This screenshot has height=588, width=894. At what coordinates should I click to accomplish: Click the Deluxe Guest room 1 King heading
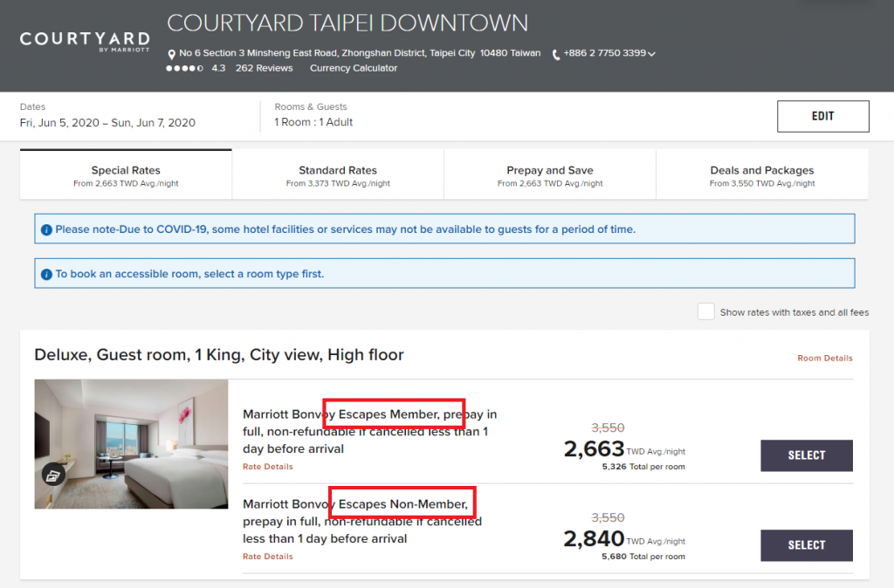tap(219, 354)
